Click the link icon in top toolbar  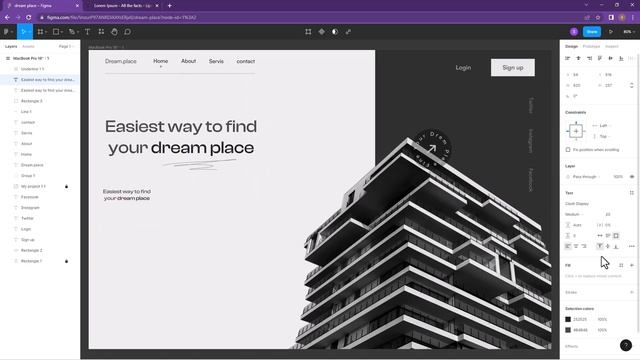click(x=348, y=32)
